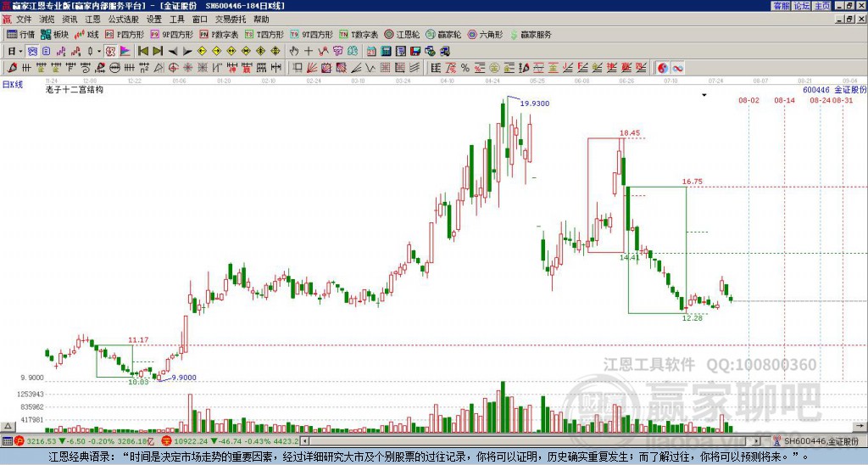This screenshot has width=868, height=465.
Task: Move chart right with black arrow
Action: click(187, 51)
